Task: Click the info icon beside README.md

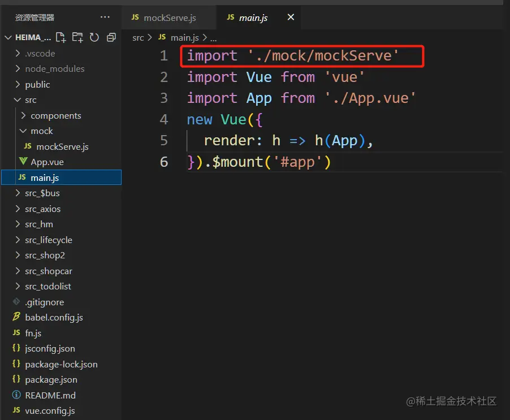Action: (x=16, y=395)
